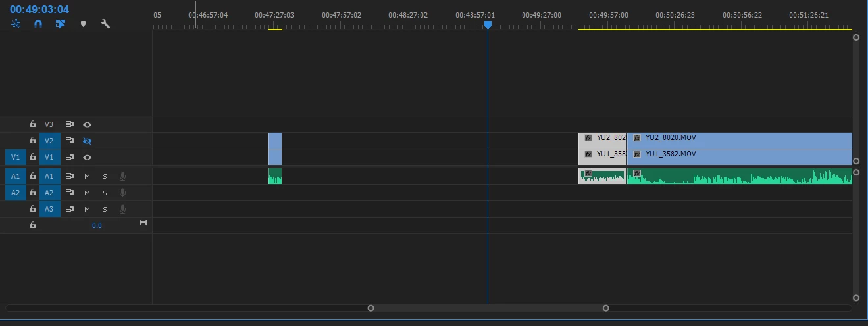The height and width of the screenshot is (326, 868).
Task: Toggle A1 source patching button
Action: pyautogui.click(x=15, y=176)
